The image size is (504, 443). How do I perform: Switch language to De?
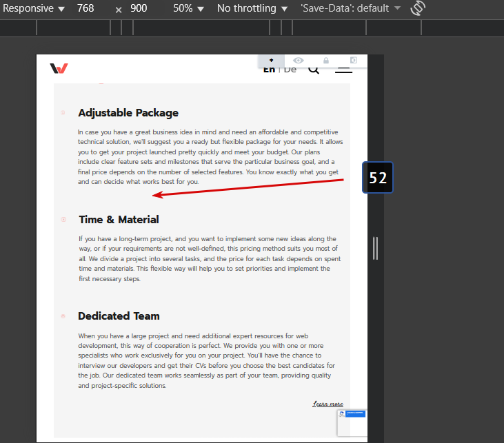coord(290,70)
